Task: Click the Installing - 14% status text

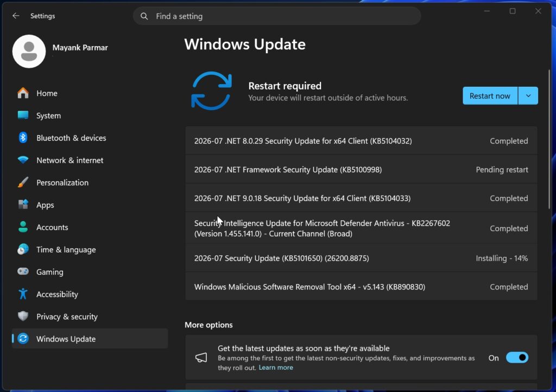Action: [x=502, y=258]
